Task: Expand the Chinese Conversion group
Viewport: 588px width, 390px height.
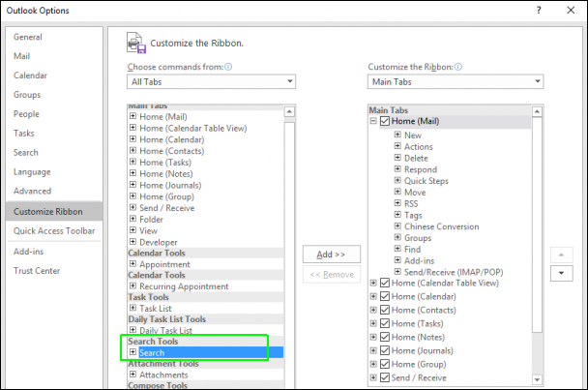Action: (397, 225)
